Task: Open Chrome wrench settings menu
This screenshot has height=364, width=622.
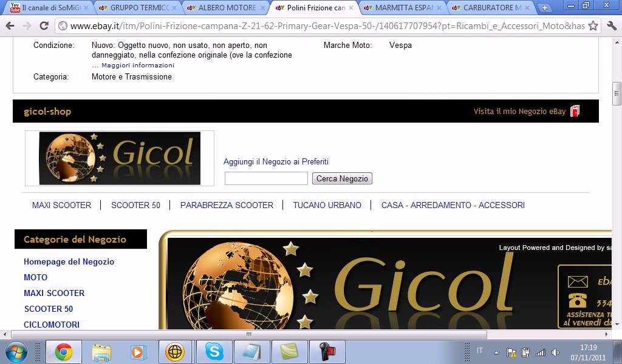Action: point(611,26)
